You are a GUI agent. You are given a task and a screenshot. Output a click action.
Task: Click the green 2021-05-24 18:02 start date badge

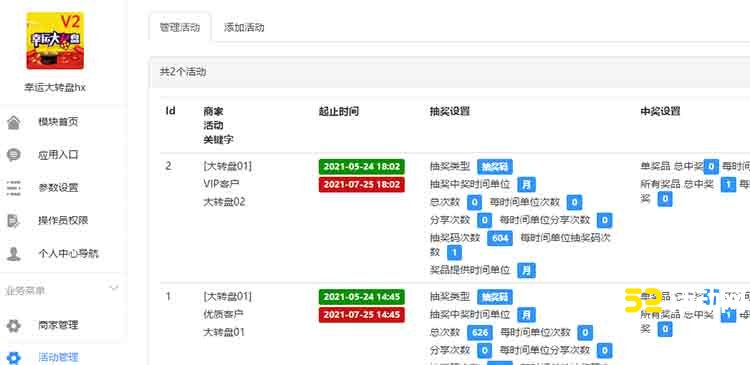coord(362,166)
